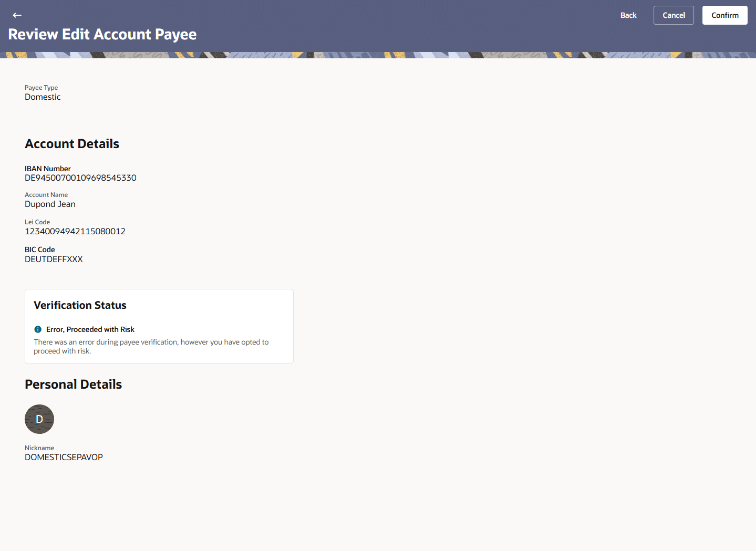Select BIC code DEUTDEFFXXX
The width and height of the screenshot is (756, 551).
pos(54,259)
